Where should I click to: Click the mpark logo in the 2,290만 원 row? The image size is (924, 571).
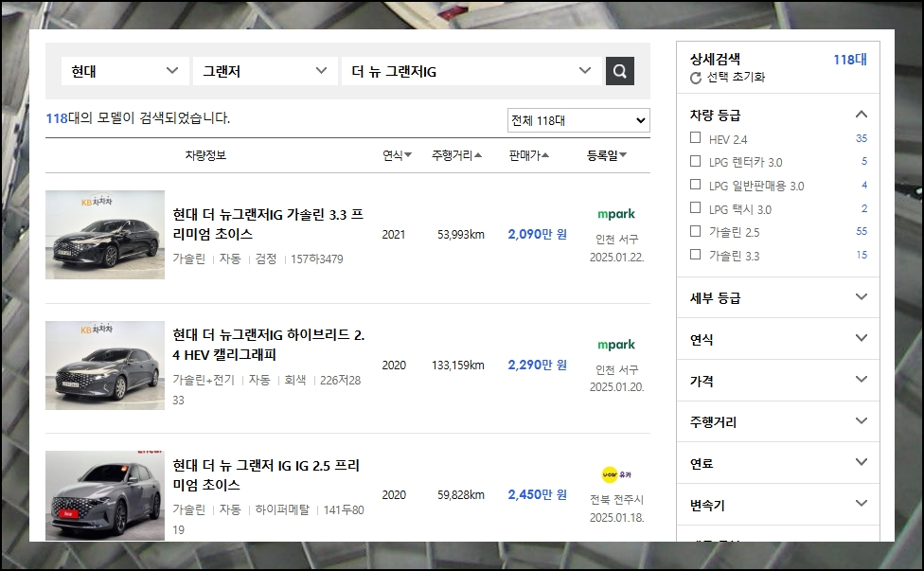(x=616, y=345)
